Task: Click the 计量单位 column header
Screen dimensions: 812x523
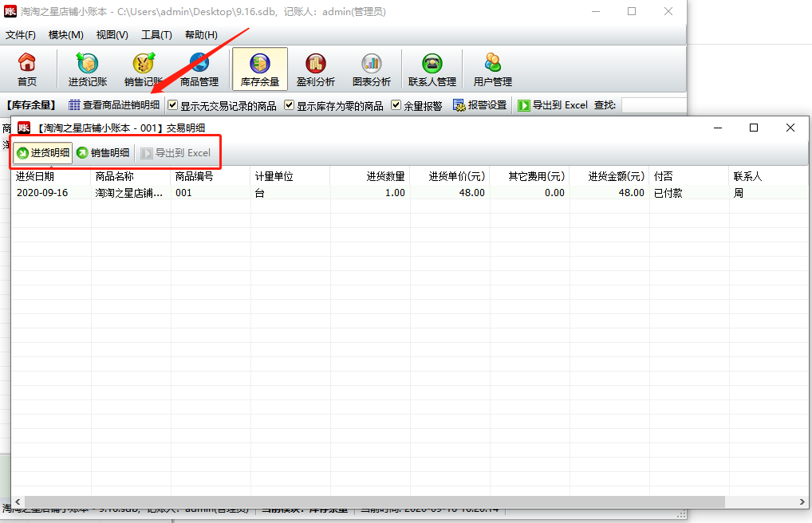Action: [290, 176]
